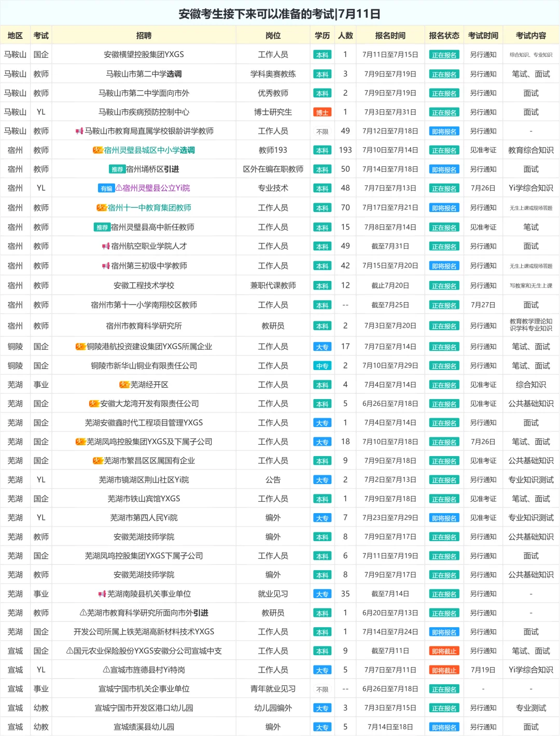
Task: Click the 考试内容 column header
Action: point(531,36)
